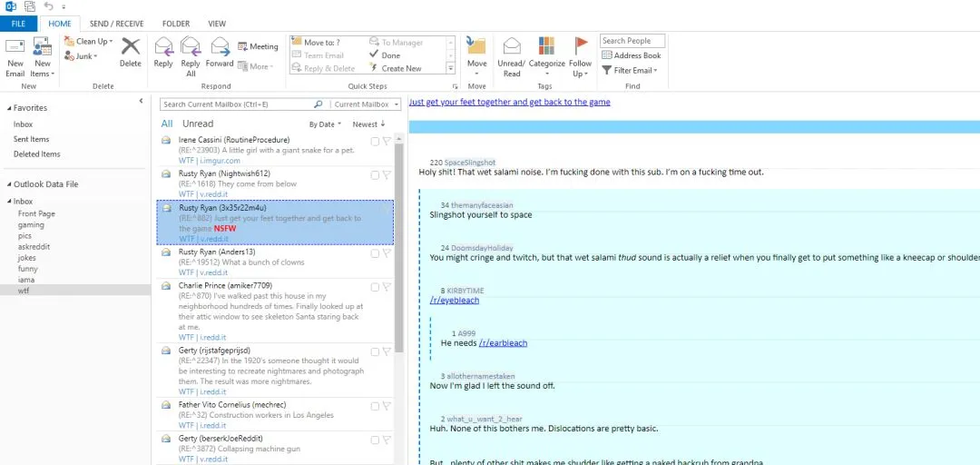Open the By Date sort dropdown

click(325, 124)
